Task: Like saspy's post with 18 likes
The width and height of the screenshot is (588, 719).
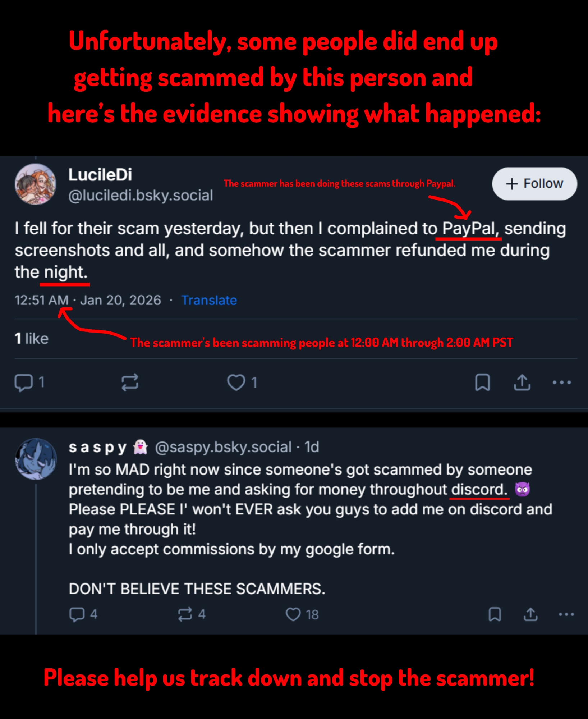Action: 293,614
